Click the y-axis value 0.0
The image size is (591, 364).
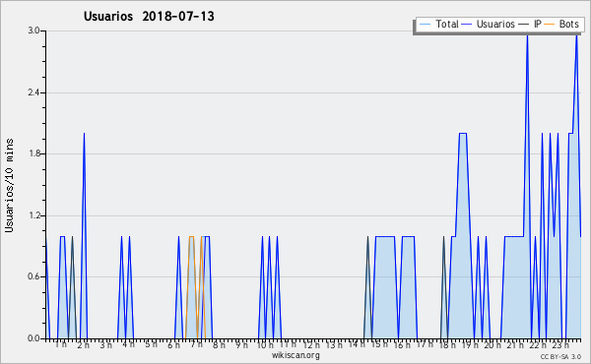pos(33,338)
